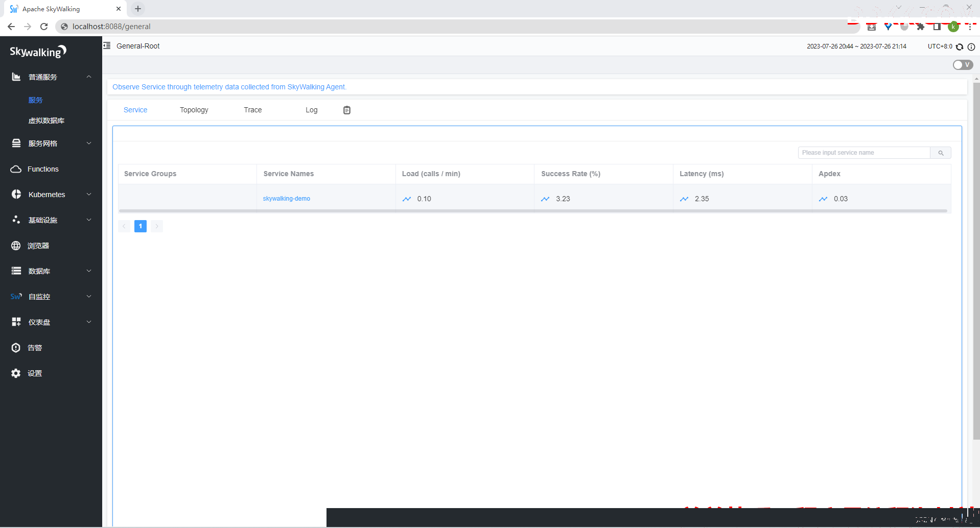Click the Kubernetes pie icon

(x=16, y=194)
